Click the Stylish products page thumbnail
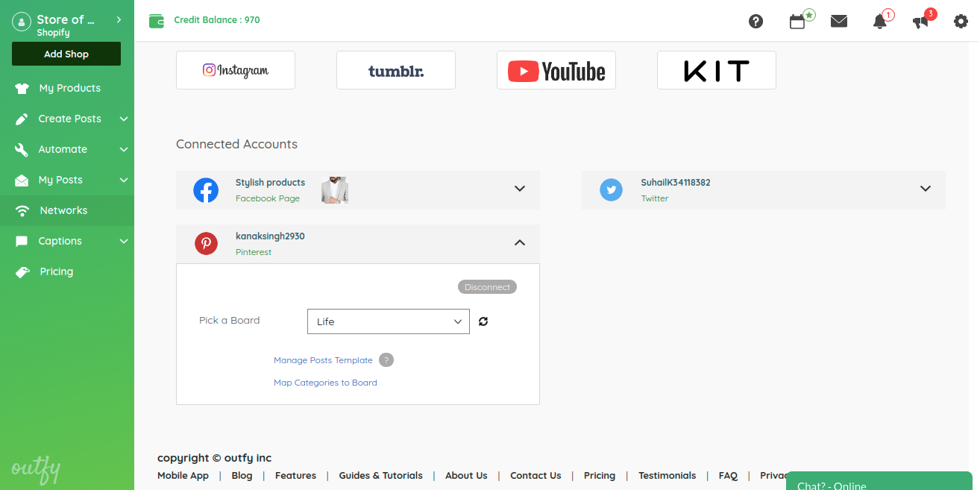Viewport: 980px width, 490px height. coord(335,190)
